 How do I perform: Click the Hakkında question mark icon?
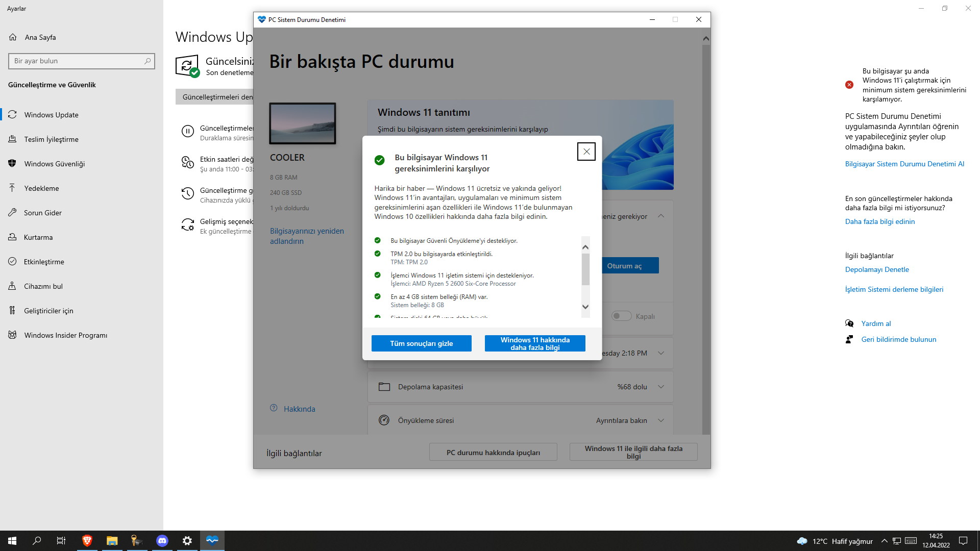tap(274, 408)
